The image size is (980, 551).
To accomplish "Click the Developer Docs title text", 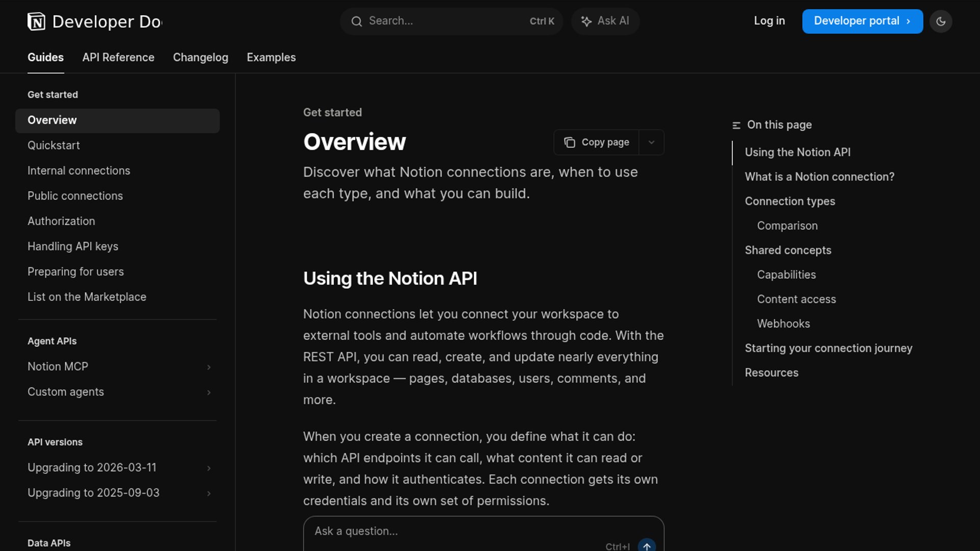I will coord(107,21).
